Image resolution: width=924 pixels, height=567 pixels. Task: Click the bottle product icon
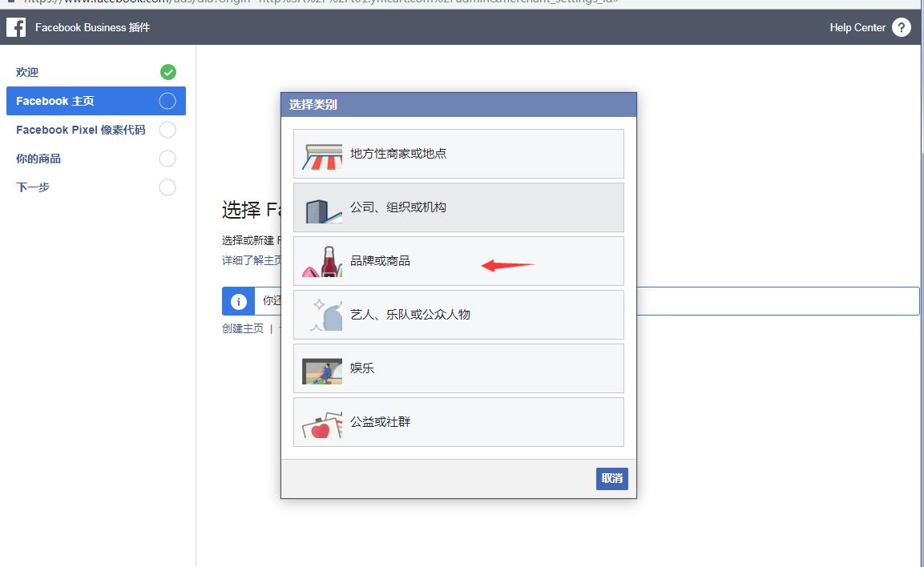[323, 262]
